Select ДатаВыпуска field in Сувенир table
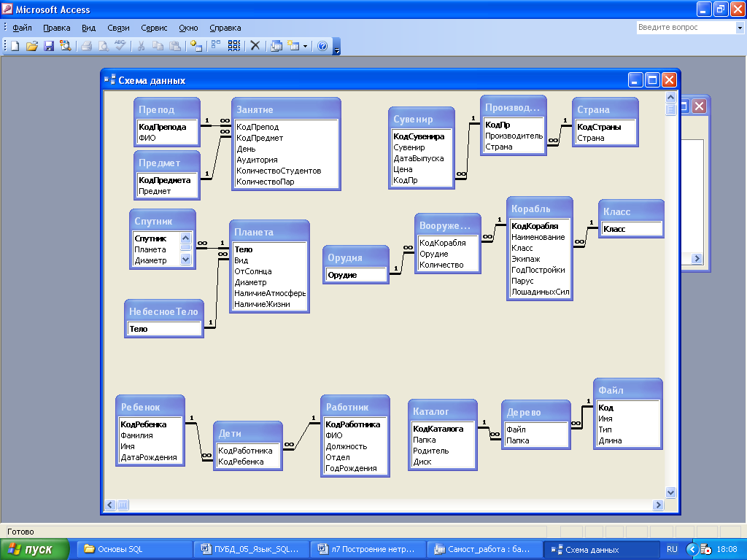This screenshot has width=747, height=560. (x=420, y=158)
